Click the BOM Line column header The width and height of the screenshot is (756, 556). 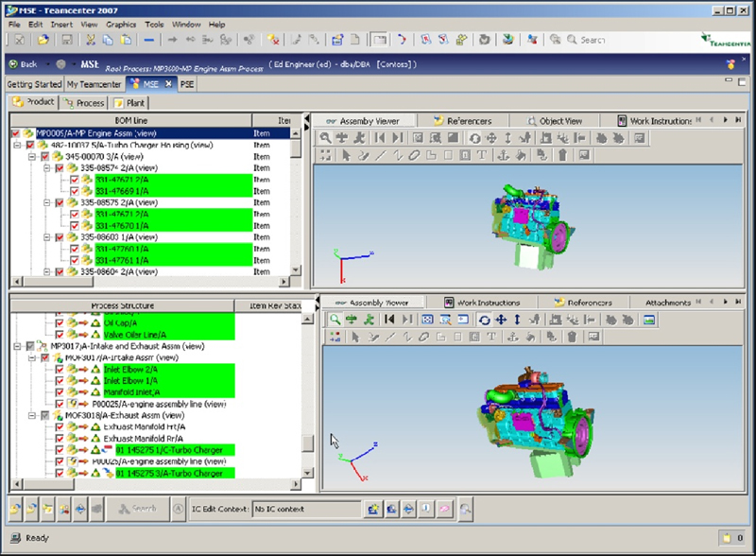point(131,121)
